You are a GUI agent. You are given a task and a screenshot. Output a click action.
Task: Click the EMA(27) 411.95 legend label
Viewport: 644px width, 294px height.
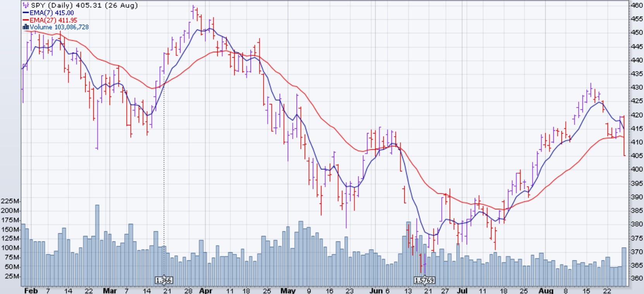53,20
